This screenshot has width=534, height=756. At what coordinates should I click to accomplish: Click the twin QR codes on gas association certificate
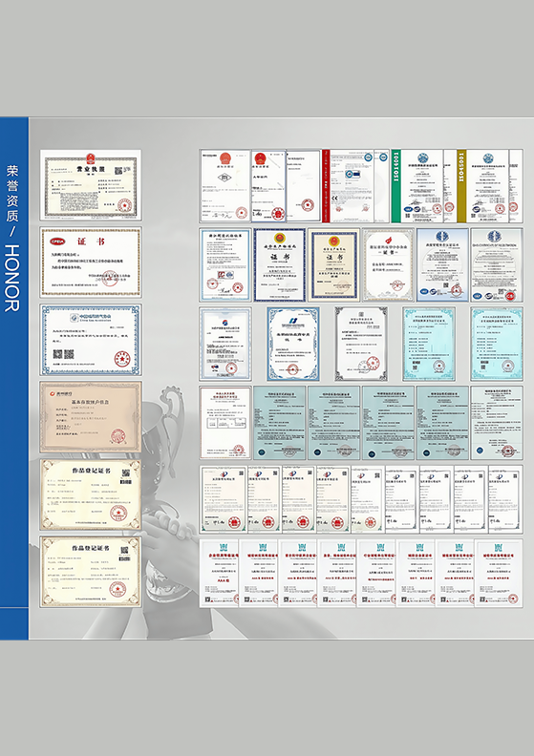(63, 354)
